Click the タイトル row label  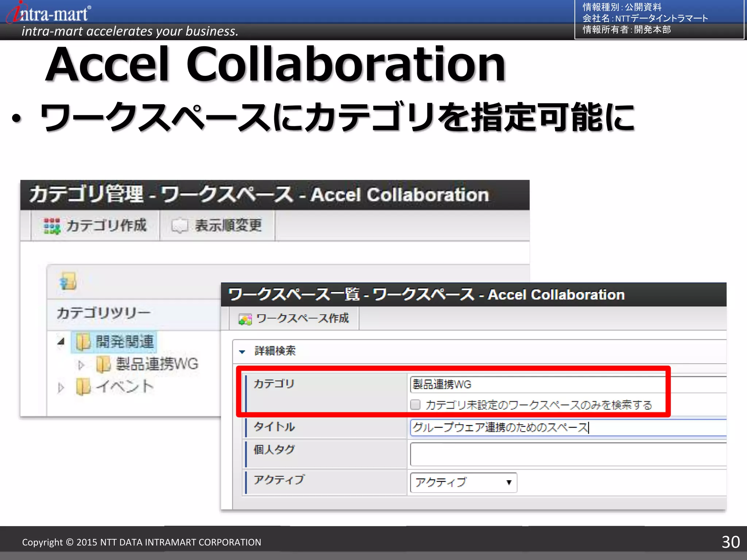(274, 427)
